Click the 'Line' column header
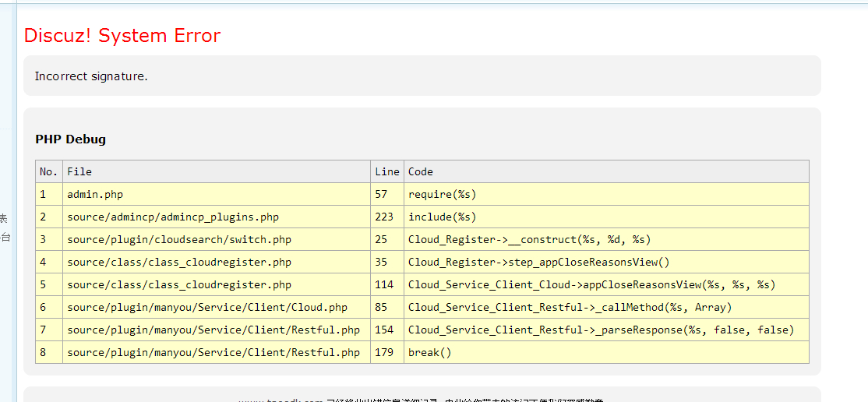 click(x=387, y=171)
